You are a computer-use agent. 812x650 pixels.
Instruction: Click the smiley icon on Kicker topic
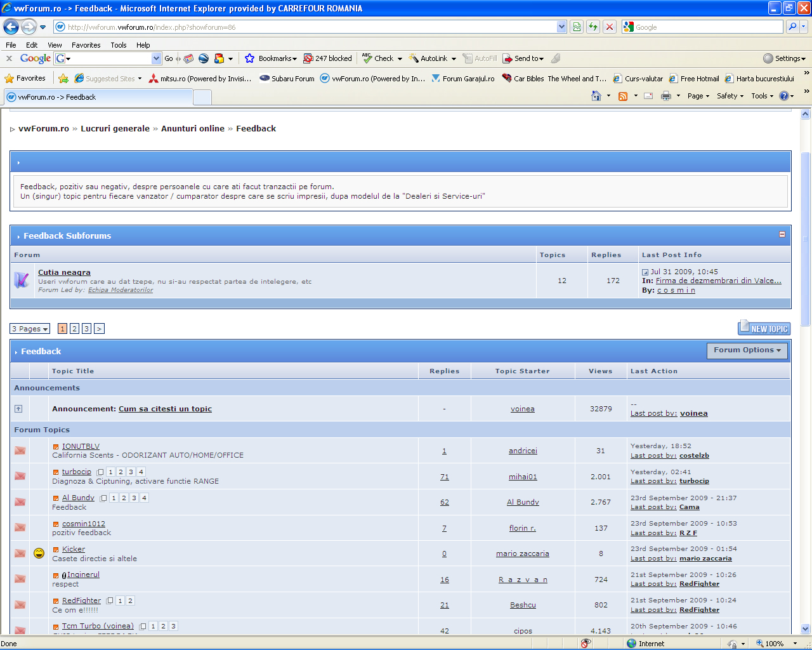point(39,553)
